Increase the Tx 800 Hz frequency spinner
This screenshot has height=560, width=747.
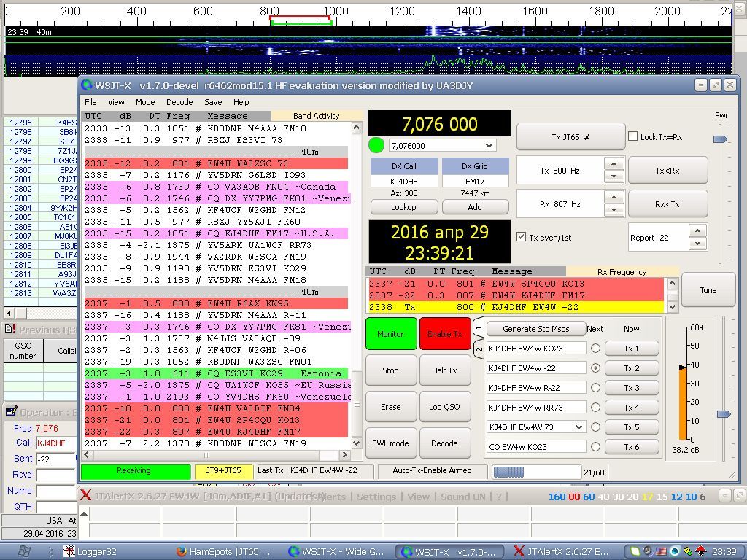tap(614, 165)
